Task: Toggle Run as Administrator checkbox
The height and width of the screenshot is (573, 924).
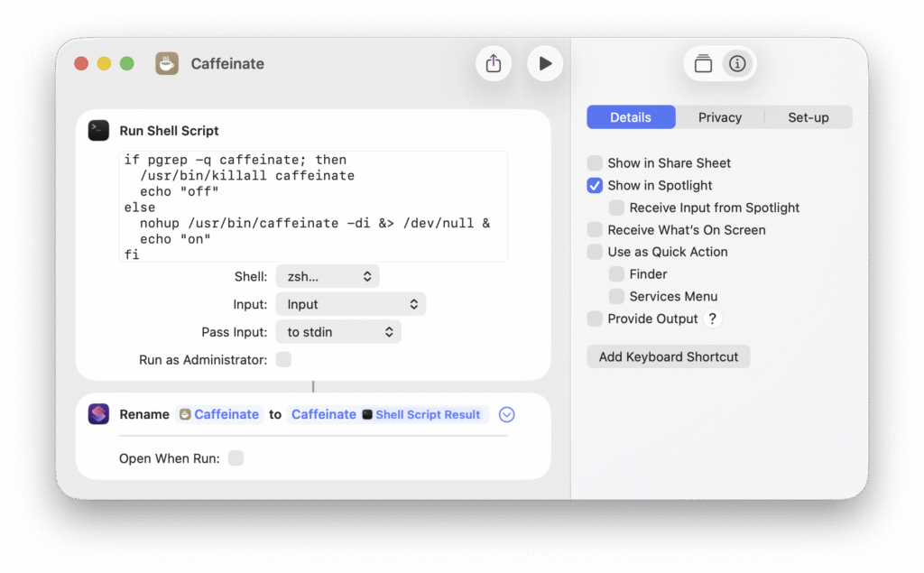Action: point(283,360)
